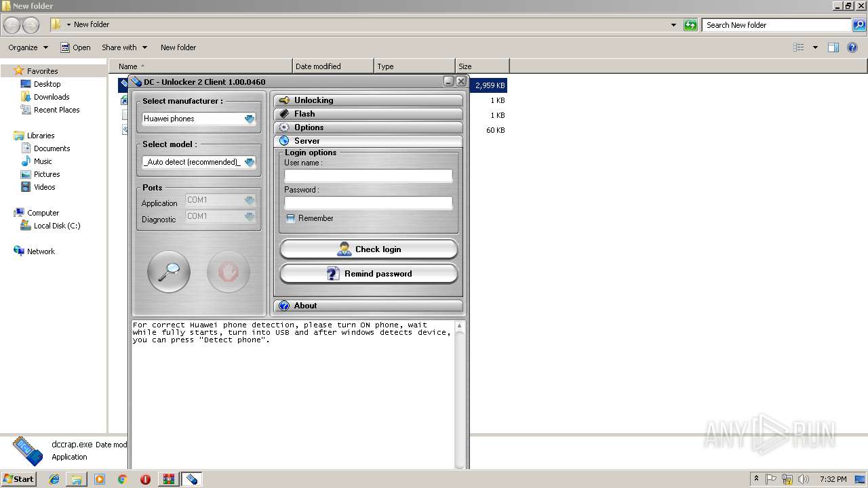The height and width of the screenshot is (488, 868).
Task: Open Videos library
Action: point(44,187)
